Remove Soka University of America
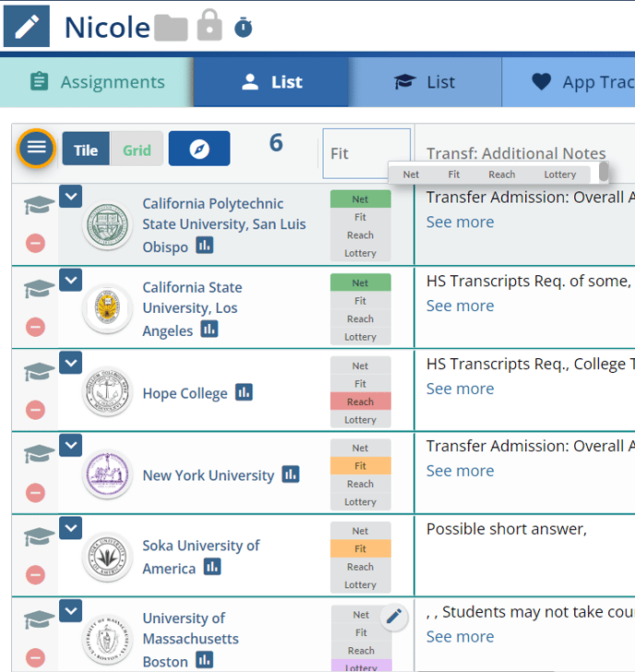The image size is (635, 672). point(36,575)
